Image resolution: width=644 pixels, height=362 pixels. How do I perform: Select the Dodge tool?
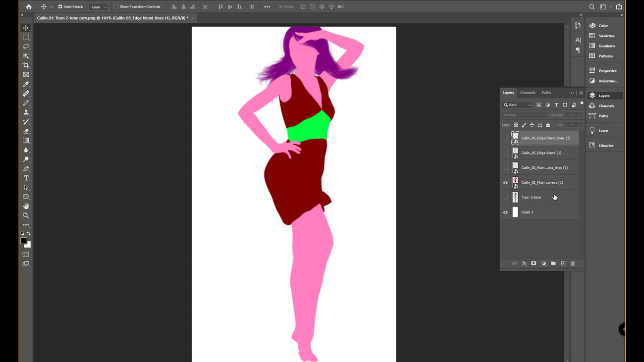pos(26,159)
